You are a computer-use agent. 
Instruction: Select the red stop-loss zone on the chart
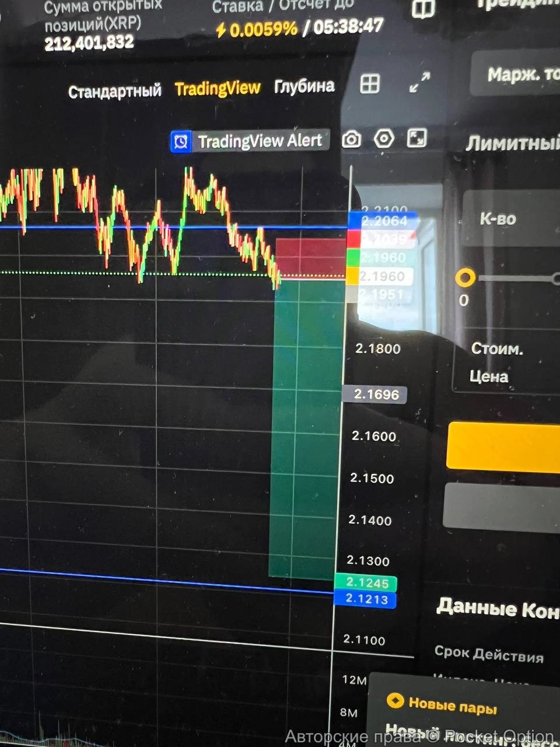(310, 257)
